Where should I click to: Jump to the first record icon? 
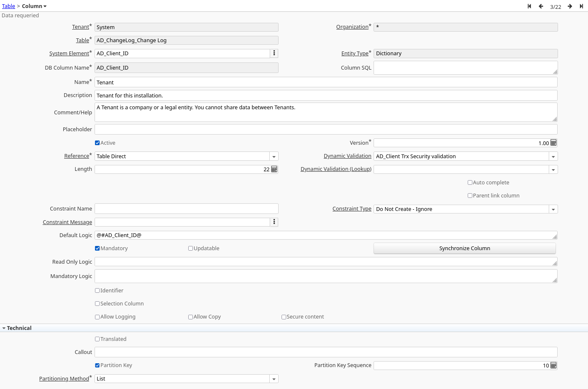(529, 6)
